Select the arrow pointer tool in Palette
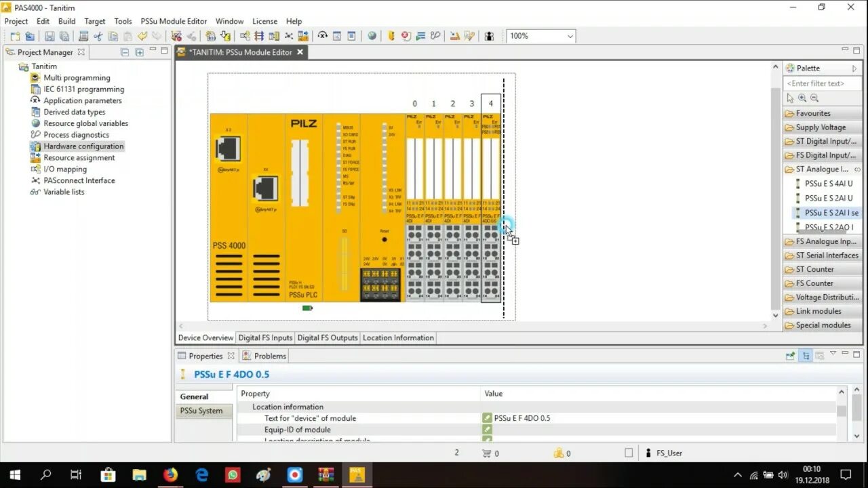The width and height of the screenshot is (868, 488). pos(790,98)
